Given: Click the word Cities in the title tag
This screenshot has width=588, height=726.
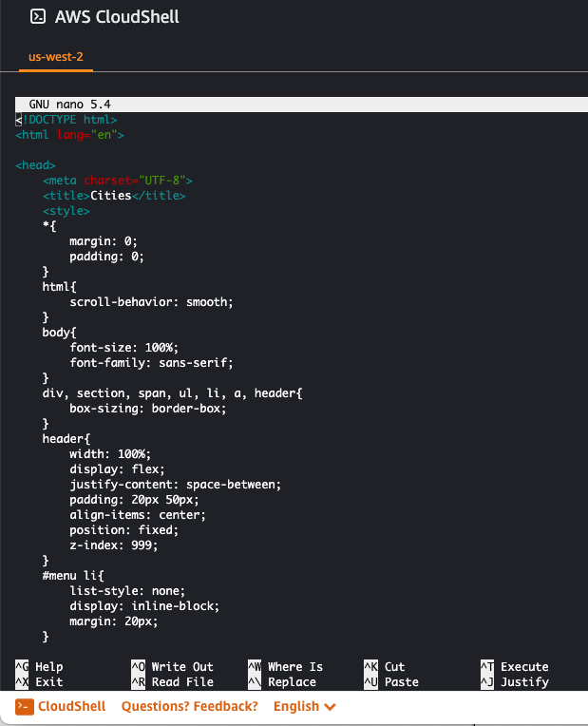Looking at the screenshot, I should pos(110,196).
